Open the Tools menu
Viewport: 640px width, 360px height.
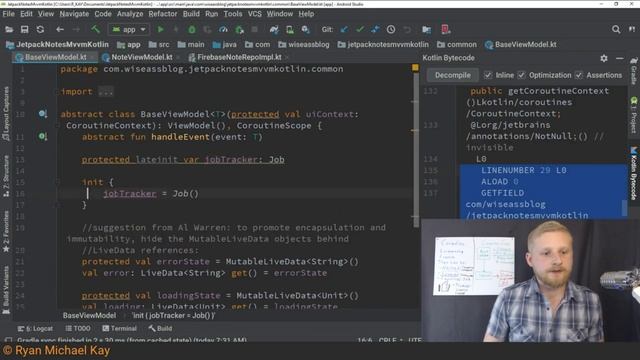point(233,13)
